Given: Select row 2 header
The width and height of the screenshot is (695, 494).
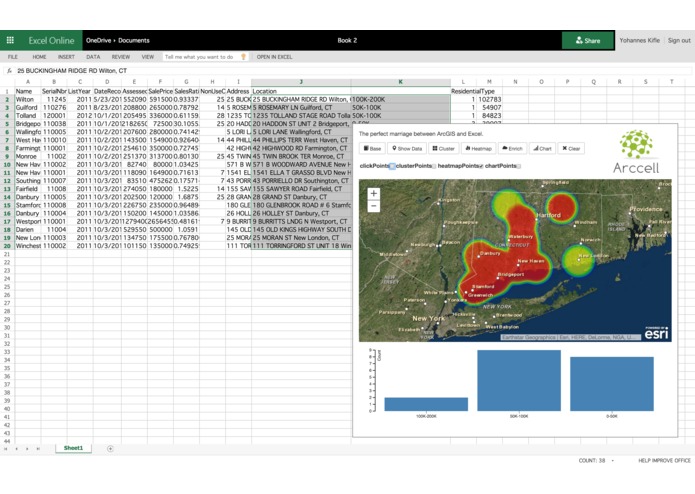Looking at the screenshot, I should tap(7, 100).
